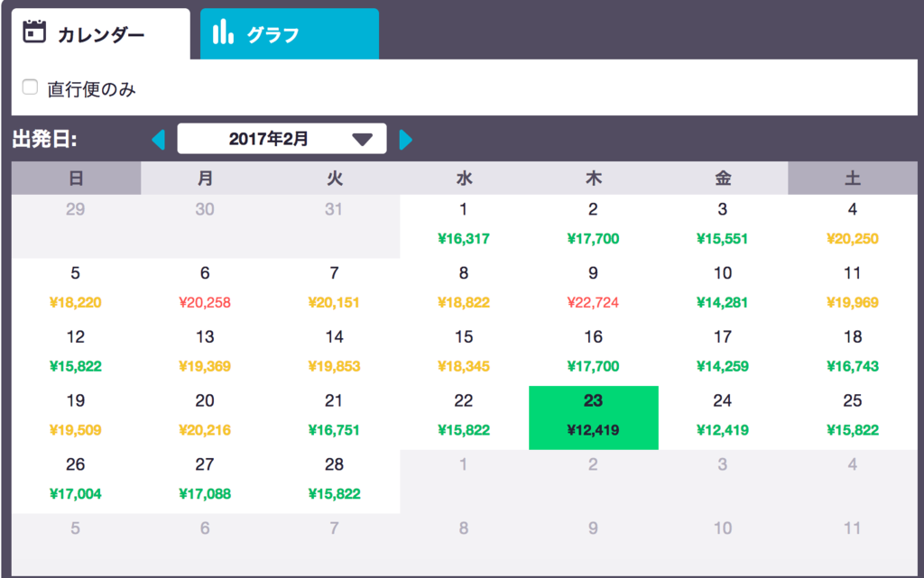
Task: Select February 6 at ¥20,258
Action: 206,290
